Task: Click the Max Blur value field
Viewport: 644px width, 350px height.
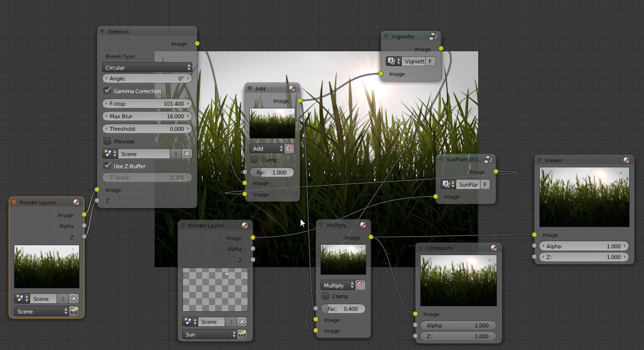Action: (x=147, y=116)
